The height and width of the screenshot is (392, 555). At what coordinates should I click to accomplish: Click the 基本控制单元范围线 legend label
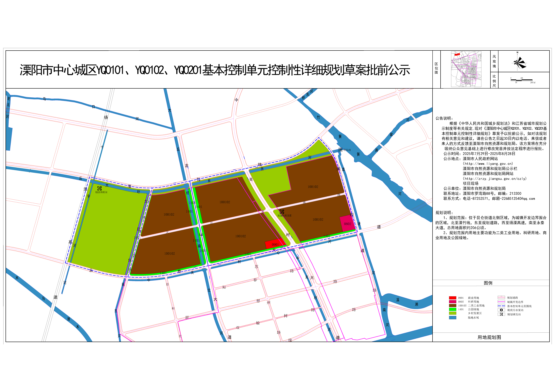519,306
